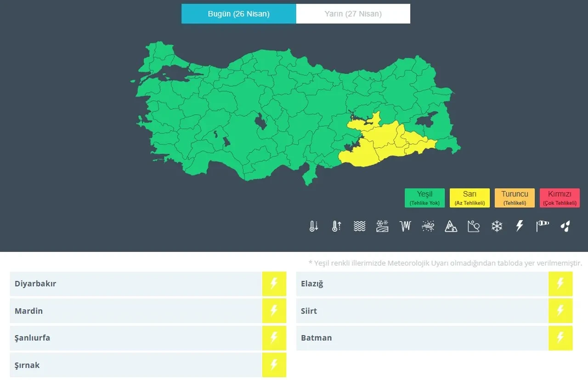Click the Kırmızı (Çok Tehlikeli) legend label

coord(560,198)
